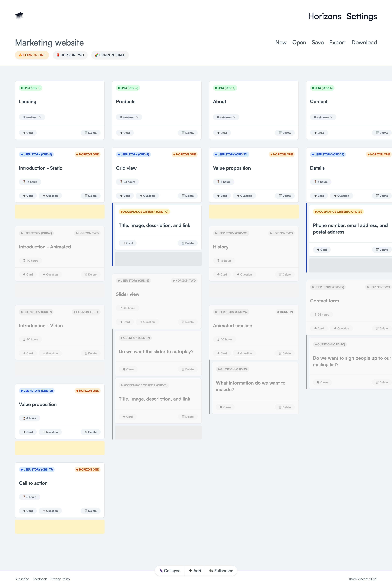Delete the Introduction - Static story
Screen dimensions: 392x587
91,196
